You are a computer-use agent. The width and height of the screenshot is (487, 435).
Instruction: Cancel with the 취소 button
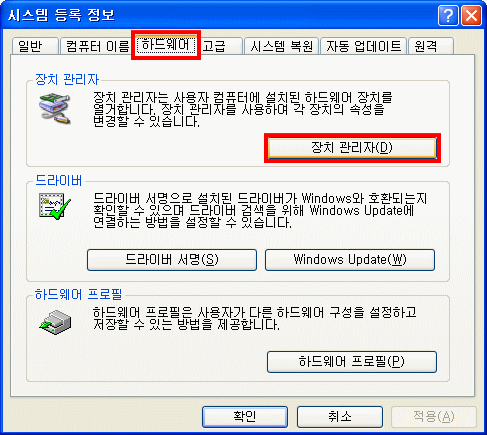340,417
